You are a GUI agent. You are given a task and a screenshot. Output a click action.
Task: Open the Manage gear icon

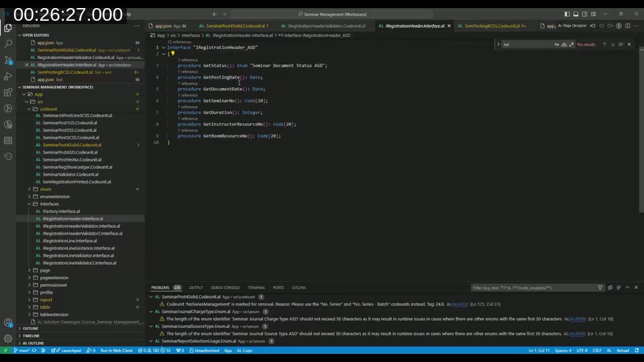coord(8,339)
